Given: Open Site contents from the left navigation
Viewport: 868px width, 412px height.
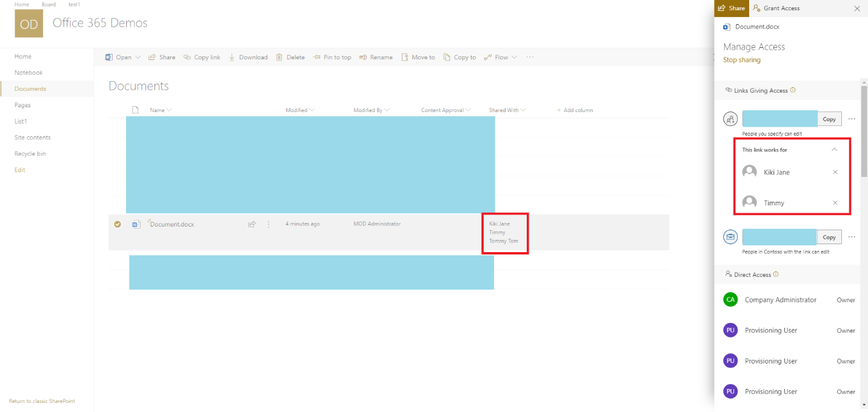Looking at the screenshot, I should click(x=33, y=138).
